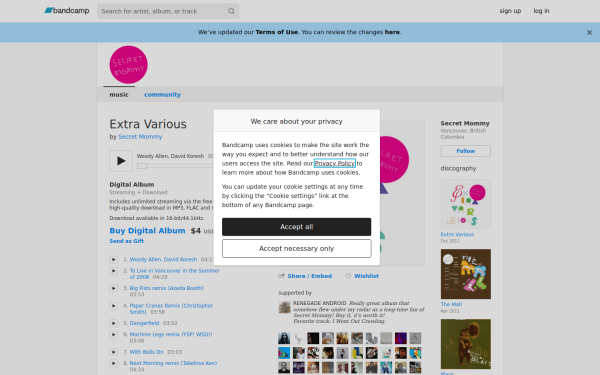Open the Privacy Policy link

click(334, 163)
